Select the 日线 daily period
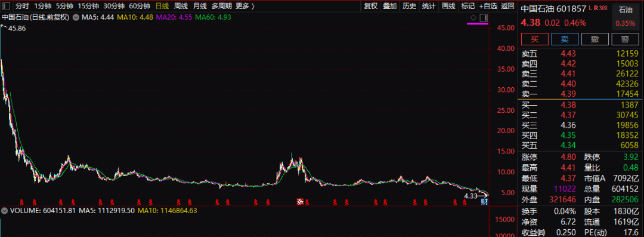Viewport: 644px width, 237px height. coord(162,6)
